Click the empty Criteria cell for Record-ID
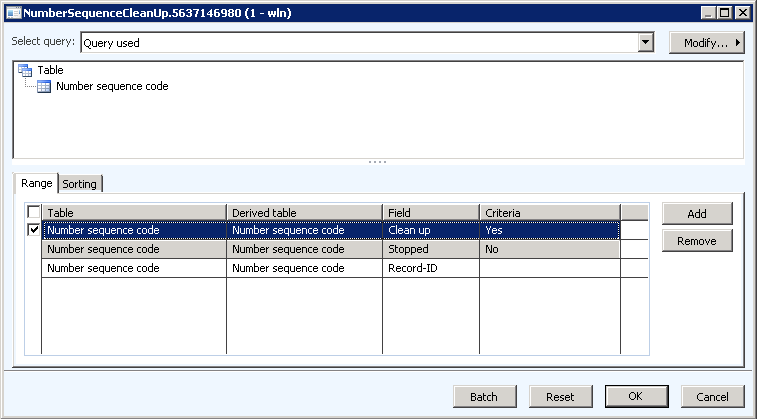Viewport: 757px width, 419px height. pyautogui.click(x=549, y=268)
